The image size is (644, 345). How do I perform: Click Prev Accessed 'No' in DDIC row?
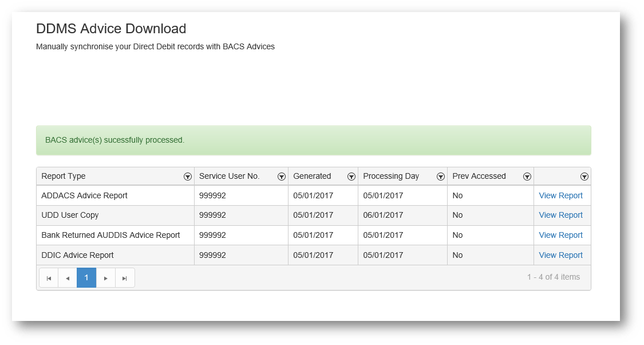pyautogui.click(x=457, y=256)
